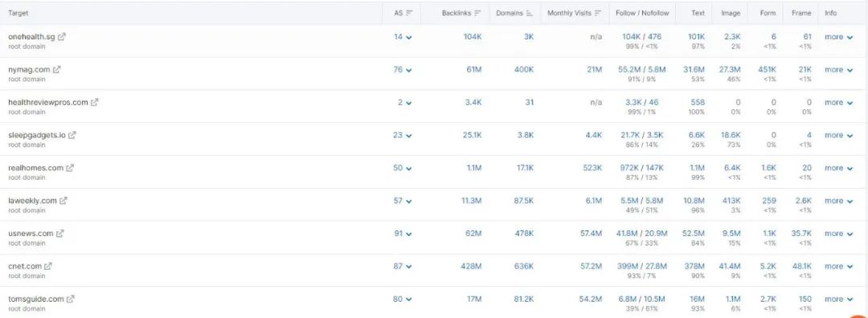
Task: Open 87.5K domains for laweekly.com
Action: [x=523, y=201]
